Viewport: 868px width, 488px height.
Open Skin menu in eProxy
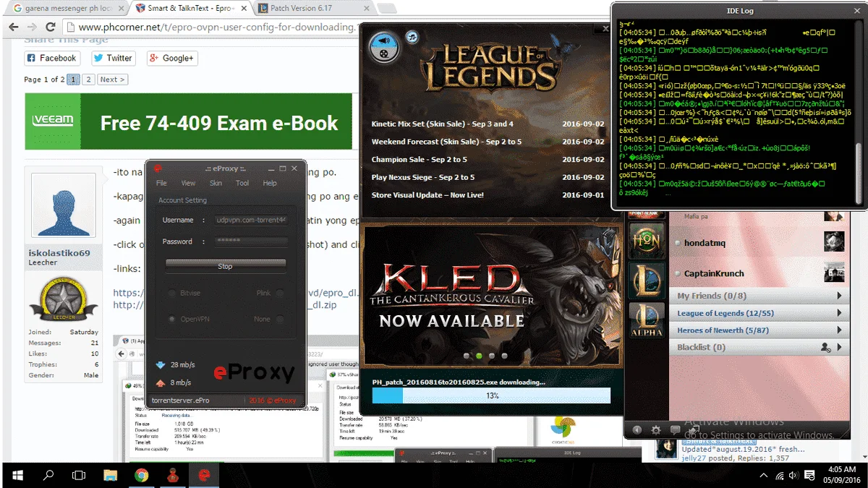click(216, 183)
